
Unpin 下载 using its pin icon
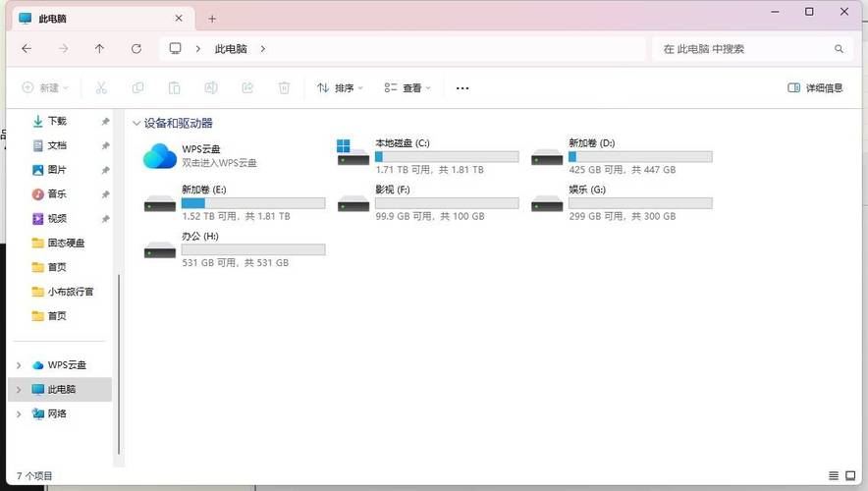pyautogui.click(x=105, y=121)
